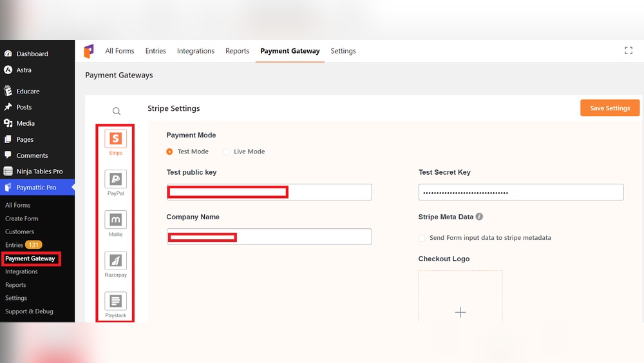The height and width of the screenshot is (363, 644).
Task: Click the Educare icon in the sidebar
Action: pos(8,90)
